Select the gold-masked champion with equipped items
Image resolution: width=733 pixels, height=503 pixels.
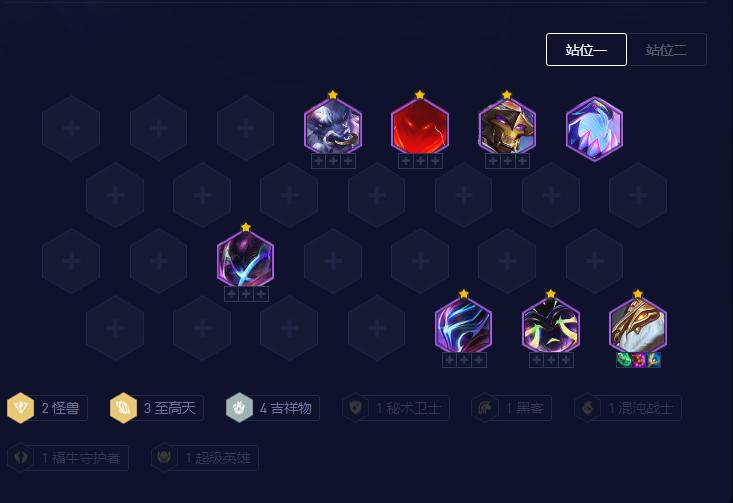(x=638, y=326)
